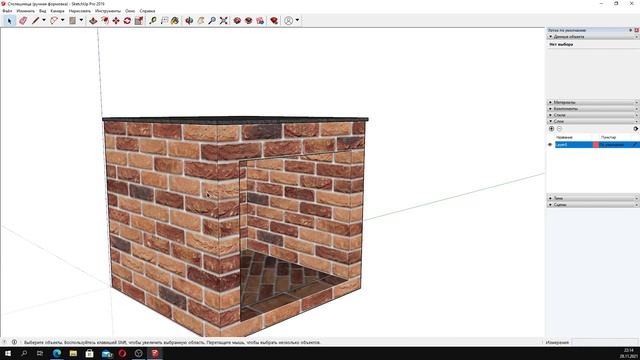This screenshot has width=640, height=360.
Task: Open Opera browser from taskbar
Action: point(122,353)
